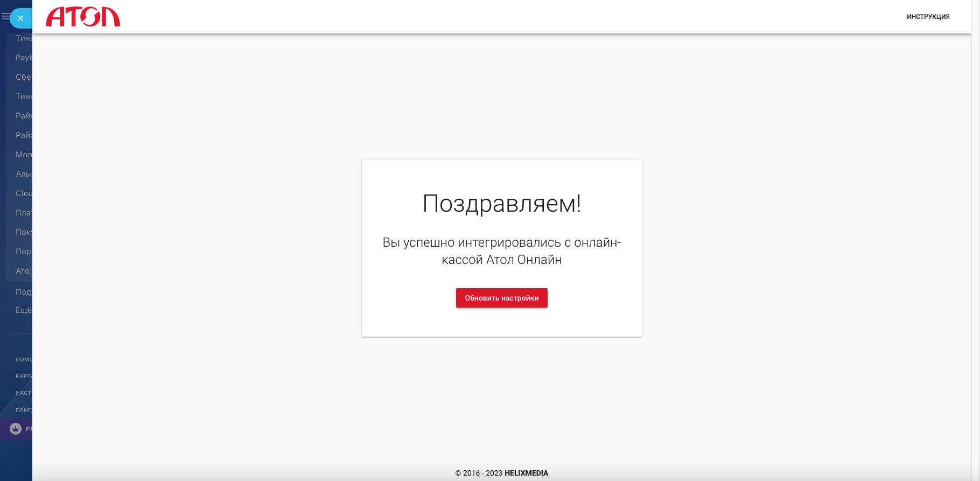
Task: Click the cut-off ПОМО… link in sidebar
Action: 24,359
